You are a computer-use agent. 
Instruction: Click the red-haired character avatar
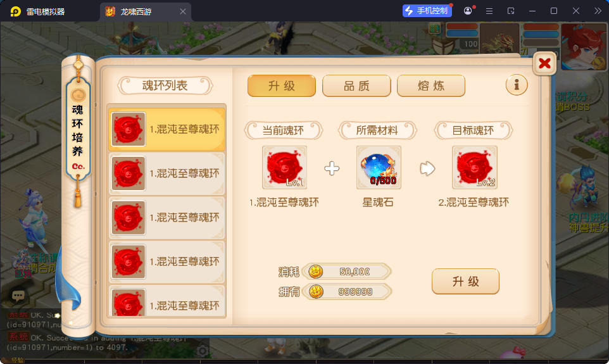pos(584,47)
